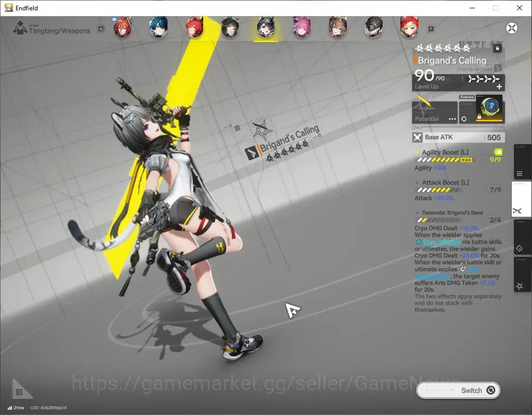Click the Brigand's Calling weapon title
532x415 pixels.
[452, 61]
